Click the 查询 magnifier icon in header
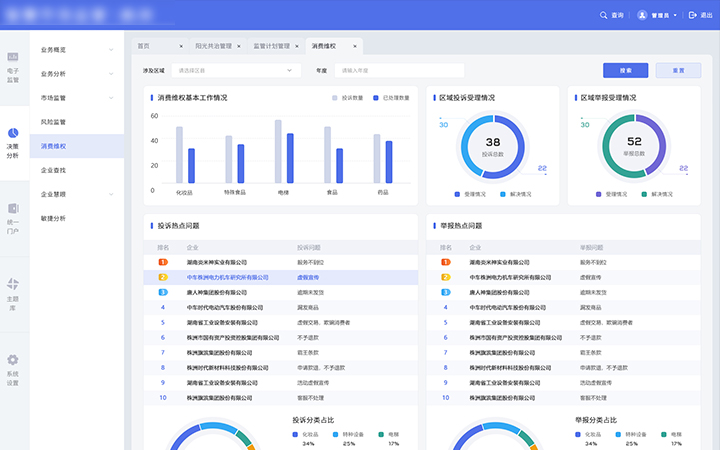720x450 pixels. [x=604, y=15]
